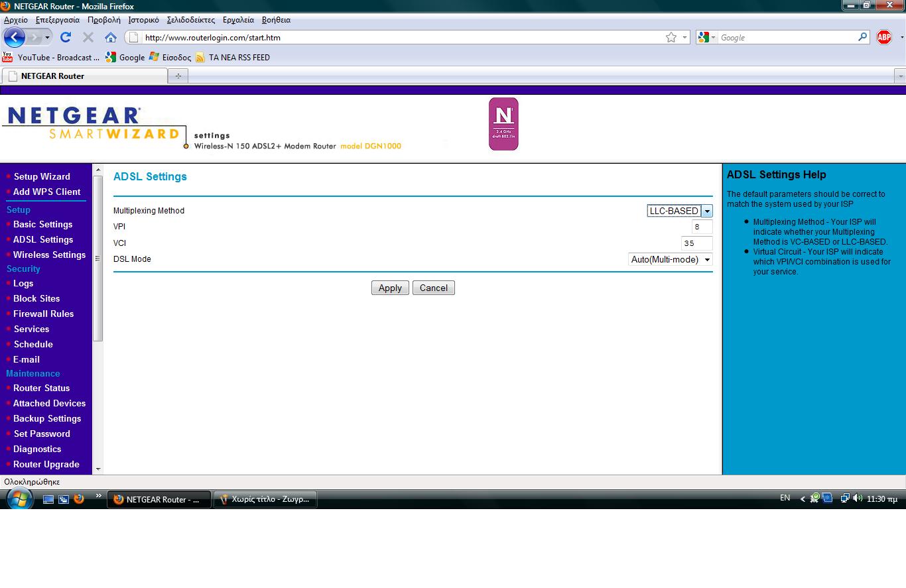Screen dimensions: 906x588
Task: Select the NETGEAR Router tab
Action: point(84,76)
